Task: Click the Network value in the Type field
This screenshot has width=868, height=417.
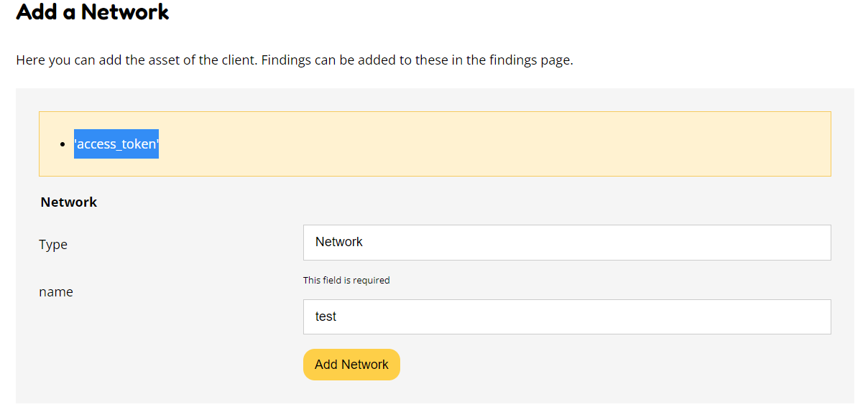Action: [x=338, y=242]
